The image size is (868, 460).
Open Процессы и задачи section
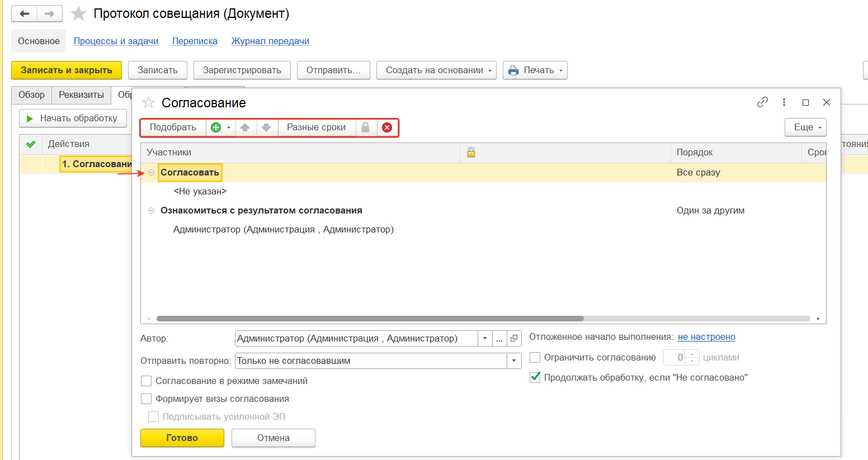(116, 41)
